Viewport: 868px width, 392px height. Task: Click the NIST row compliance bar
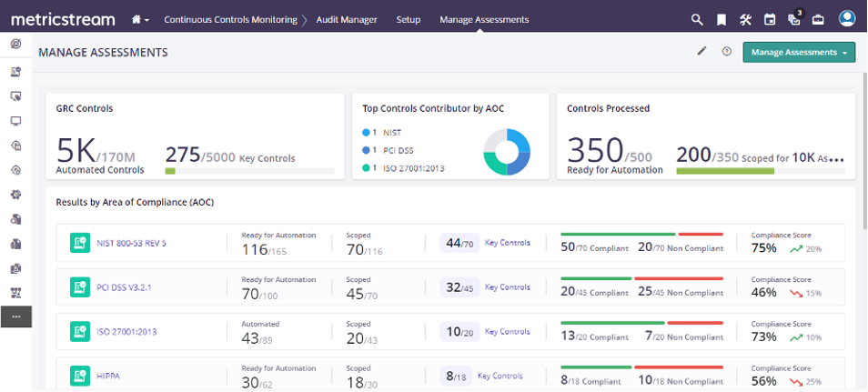pyautogui.click(x=642, y=235)
